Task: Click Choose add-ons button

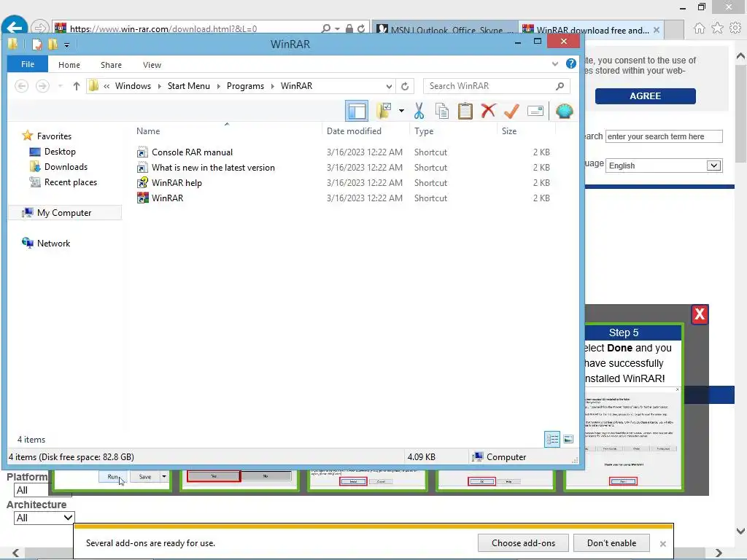Action: 523,542
